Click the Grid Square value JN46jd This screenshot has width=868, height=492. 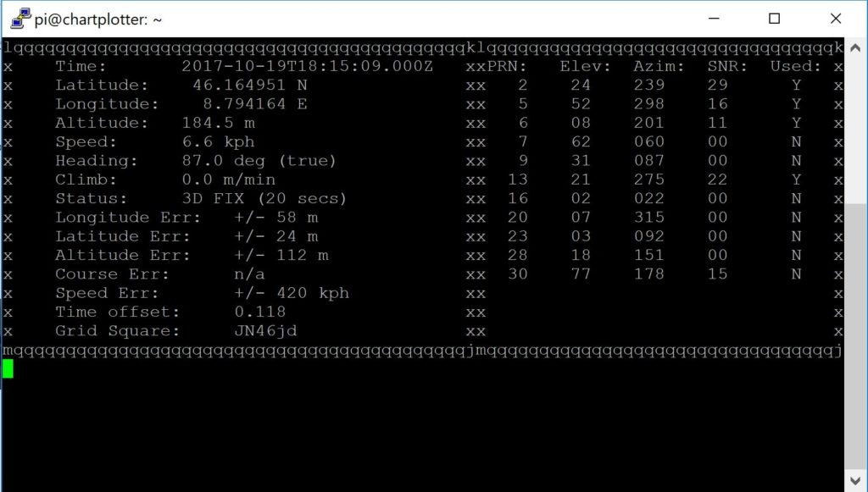265,331
